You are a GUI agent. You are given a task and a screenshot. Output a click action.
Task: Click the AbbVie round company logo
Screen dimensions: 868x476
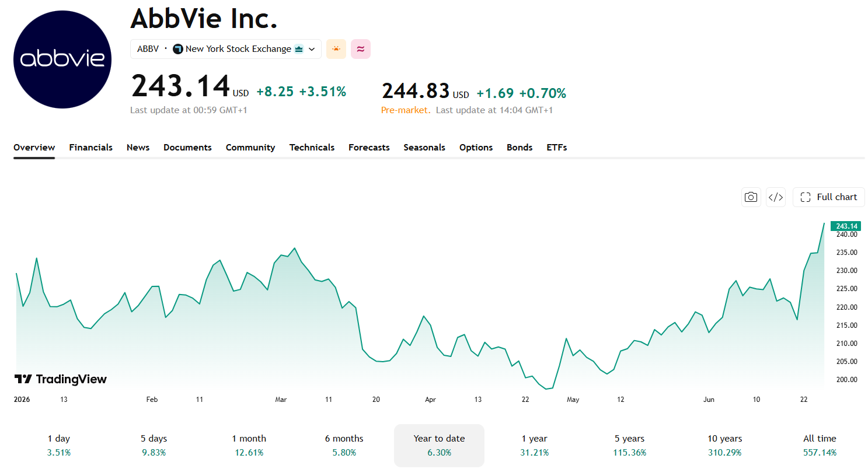[62, 60]
